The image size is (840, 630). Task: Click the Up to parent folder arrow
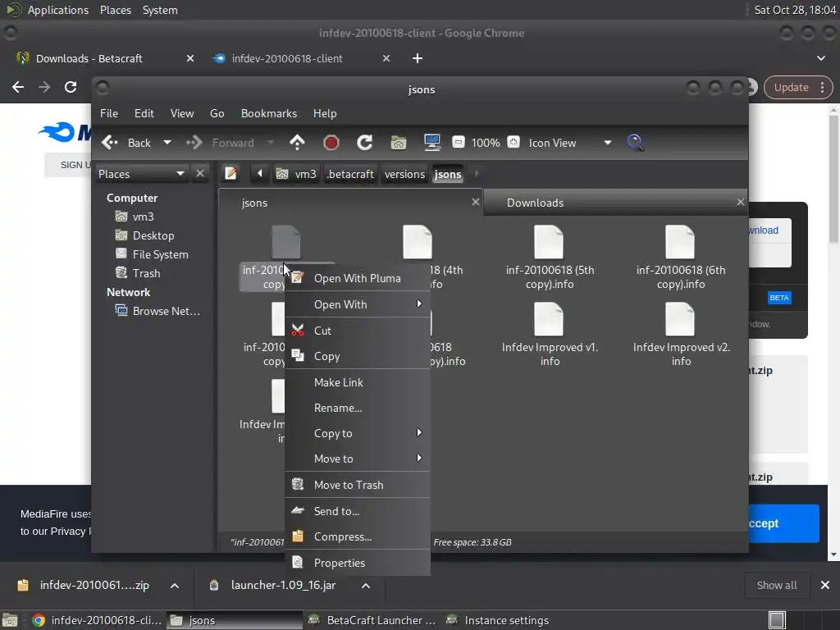coord(297,143)
